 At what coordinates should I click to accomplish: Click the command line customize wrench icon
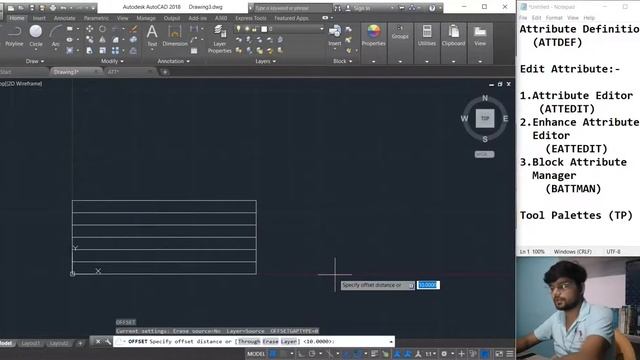(107, 342)
